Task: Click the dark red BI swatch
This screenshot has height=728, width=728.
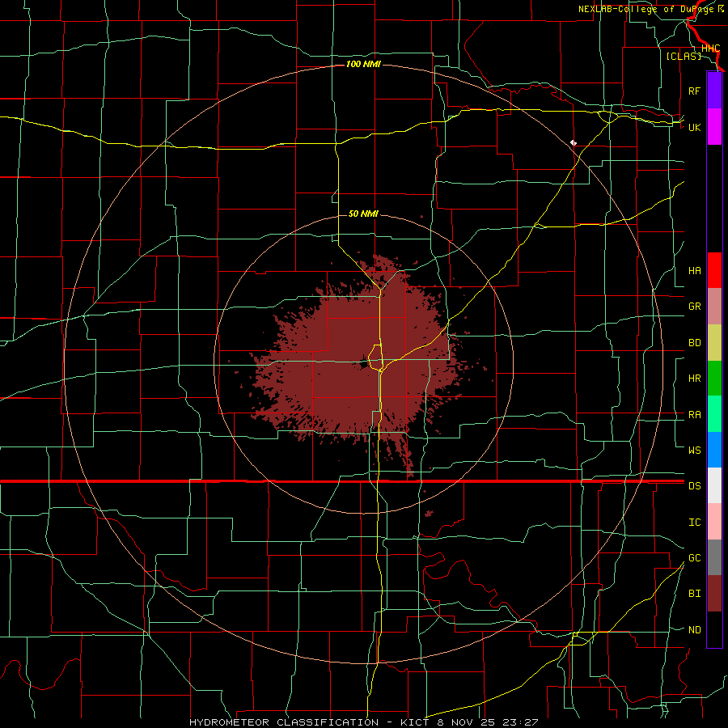Action: 714,594
